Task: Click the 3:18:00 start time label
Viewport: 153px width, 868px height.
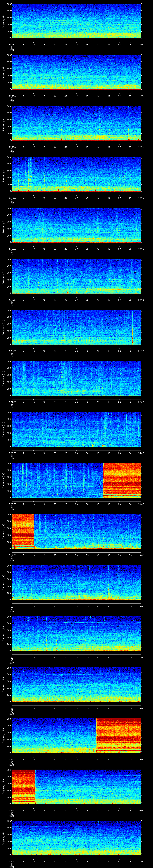Action: [12, 248]
